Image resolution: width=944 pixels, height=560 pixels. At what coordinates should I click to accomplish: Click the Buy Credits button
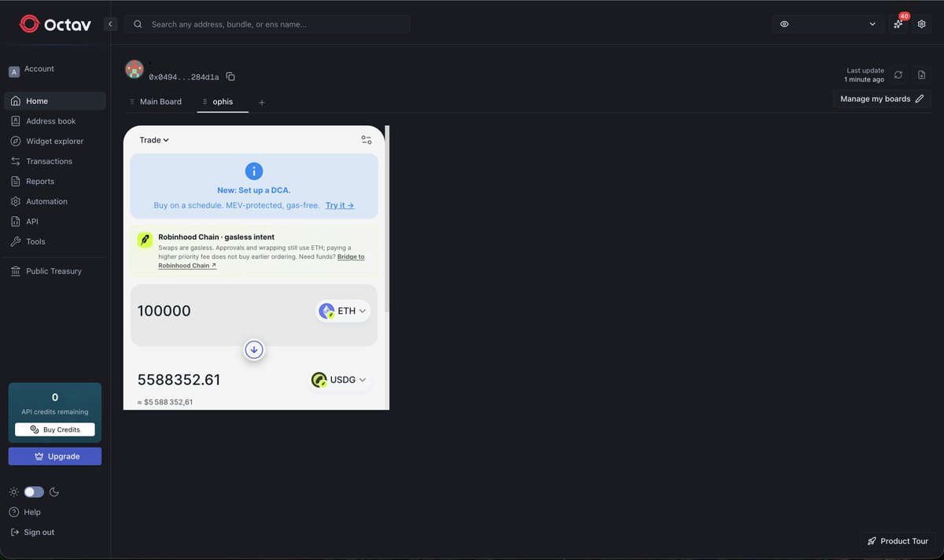[55, 429]
